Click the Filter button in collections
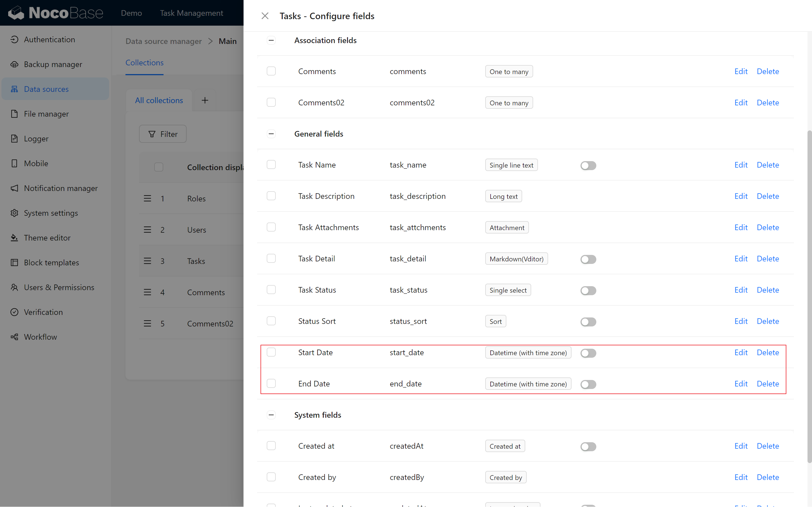The width and height of the screenshot is (812, 507). (163, 134)
